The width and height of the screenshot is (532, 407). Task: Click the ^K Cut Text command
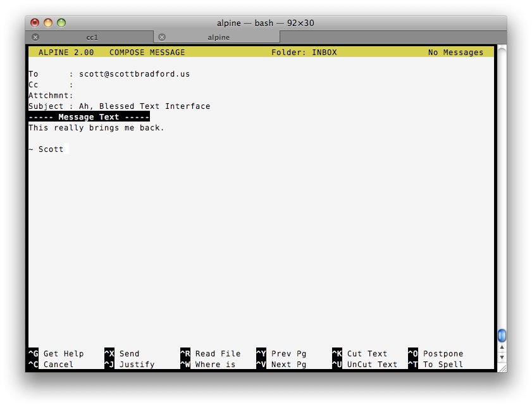[x=359, y=354]
